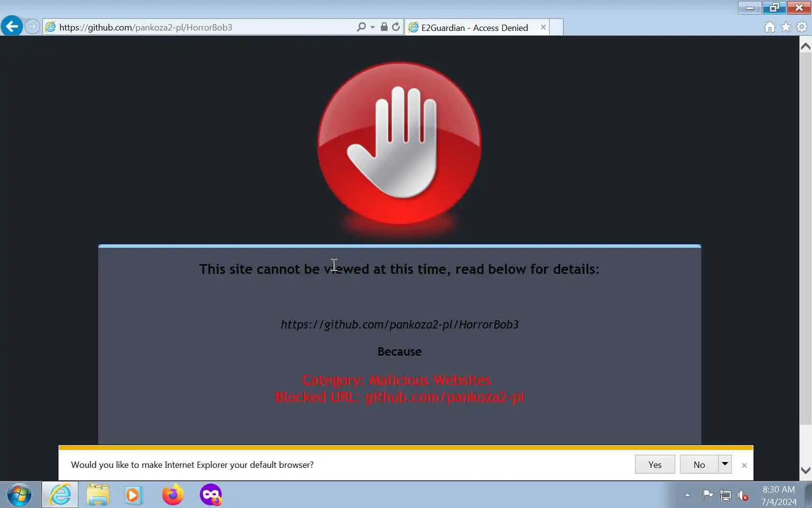Click Yes to make Internet Explorer default
812x508 pixels.
pos(655,464)
